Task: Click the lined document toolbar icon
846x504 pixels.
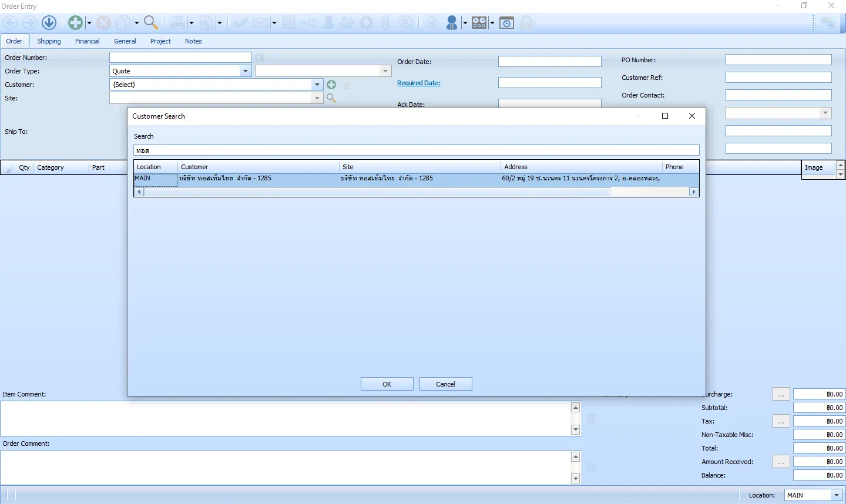Action: tap(288, 23)
